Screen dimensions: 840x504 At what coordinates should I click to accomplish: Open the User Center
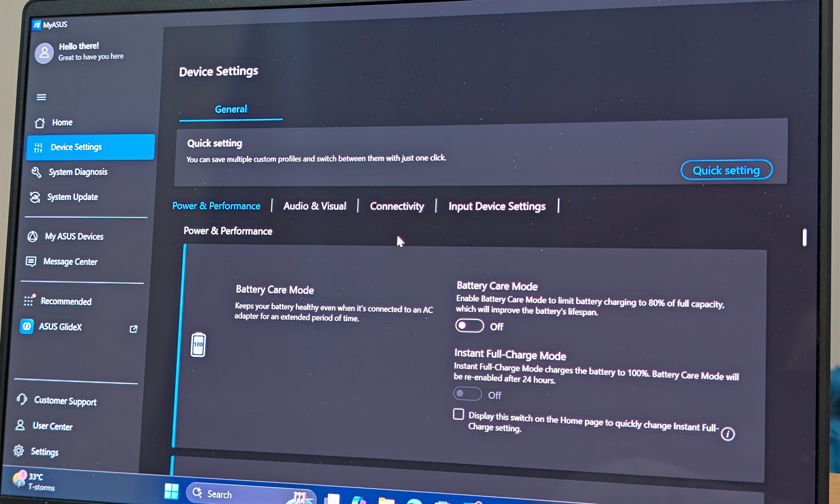click(44, 426)
